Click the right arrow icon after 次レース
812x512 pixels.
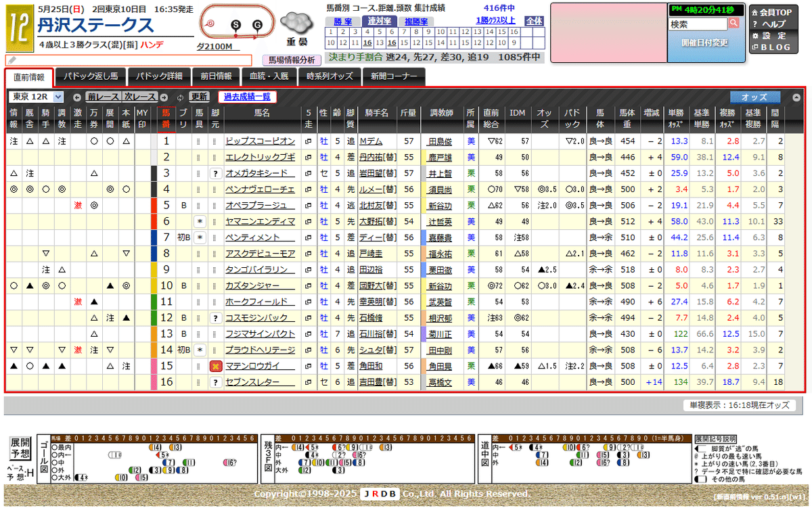[162, 97]
